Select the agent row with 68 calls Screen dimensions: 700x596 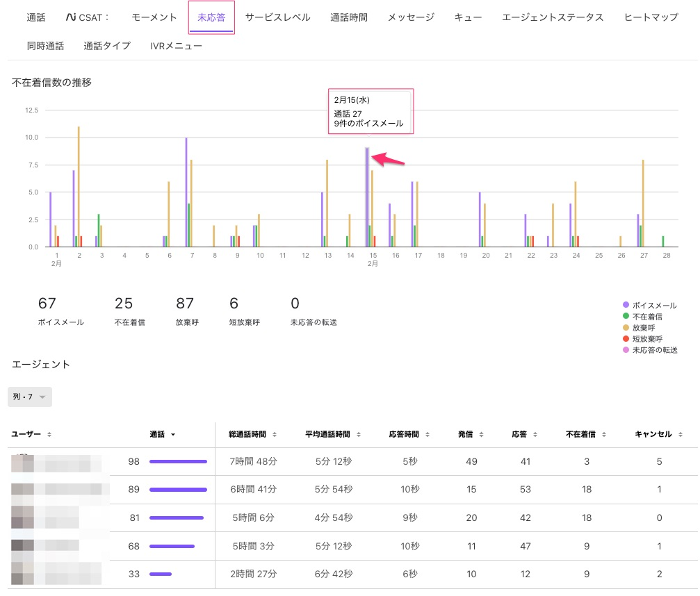point(352,546)
